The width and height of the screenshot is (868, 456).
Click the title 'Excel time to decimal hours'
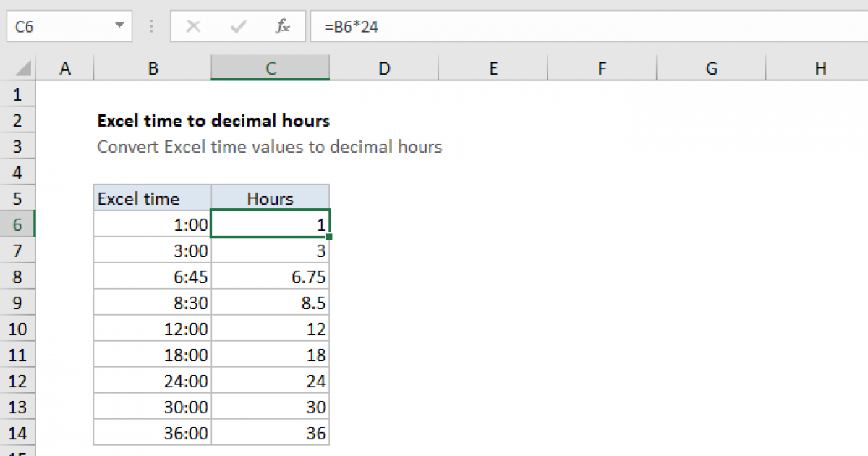coord(213,120)
